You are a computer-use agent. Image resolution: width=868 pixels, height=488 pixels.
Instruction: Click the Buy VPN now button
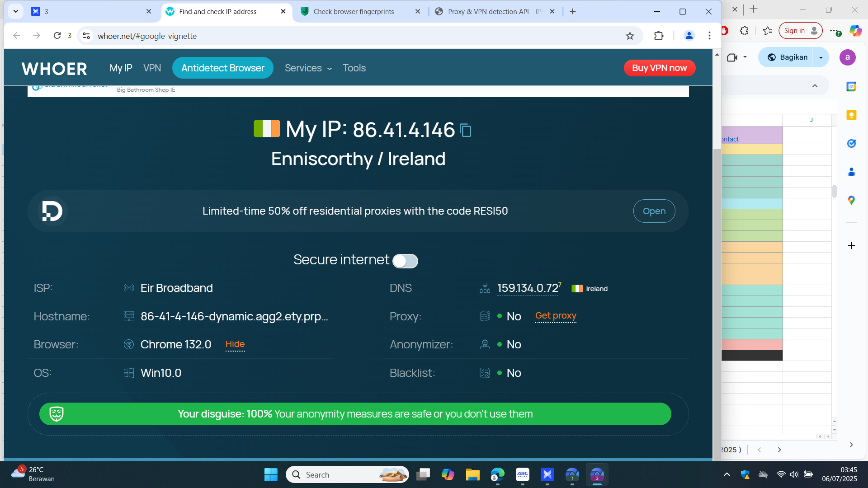[659, 68]
